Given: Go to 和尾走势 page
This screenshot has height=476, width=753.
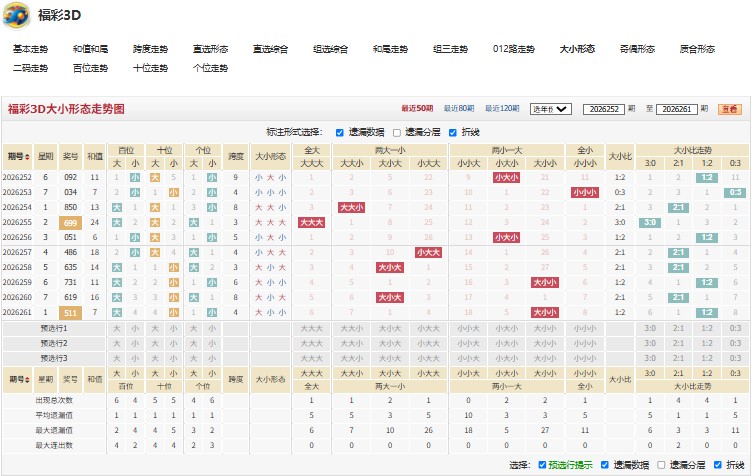Looking at the screenshot, I should pos(390,49).
